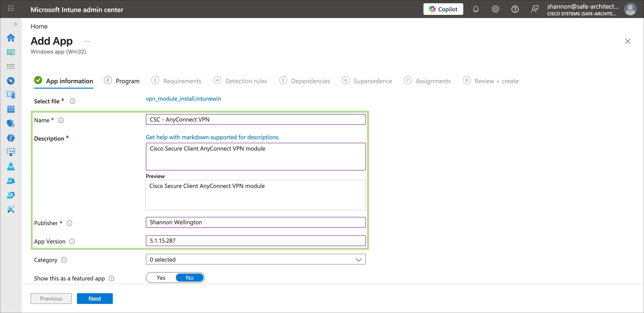Select the Supersedence tab

point(367,81)
